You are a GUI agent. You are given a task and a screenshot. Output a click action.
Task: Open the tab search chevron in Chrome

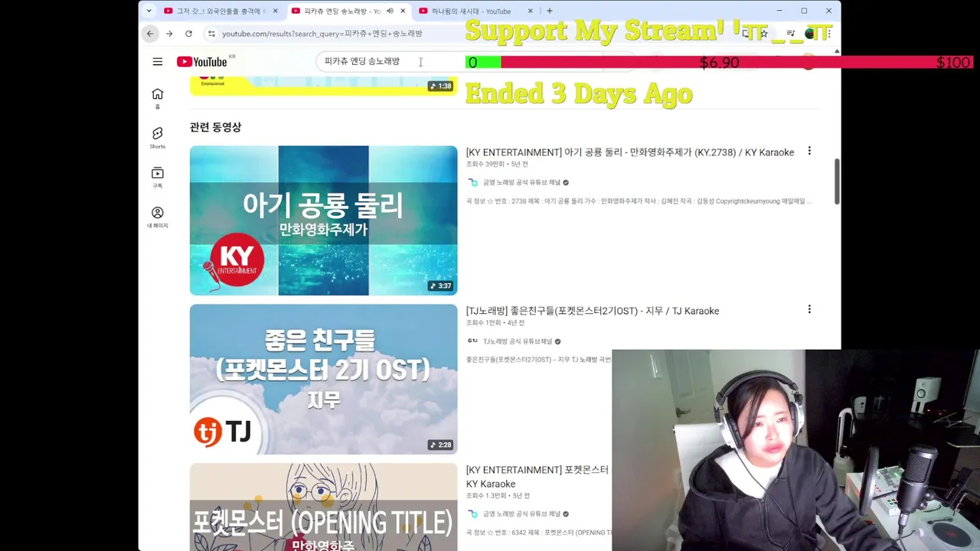pos(149,11)
